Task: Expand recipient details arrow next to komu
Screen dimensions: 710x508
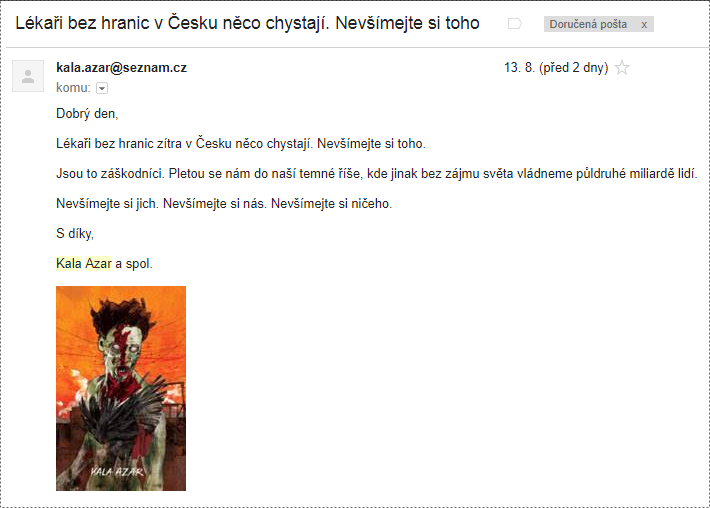Action: pos(102,88)
